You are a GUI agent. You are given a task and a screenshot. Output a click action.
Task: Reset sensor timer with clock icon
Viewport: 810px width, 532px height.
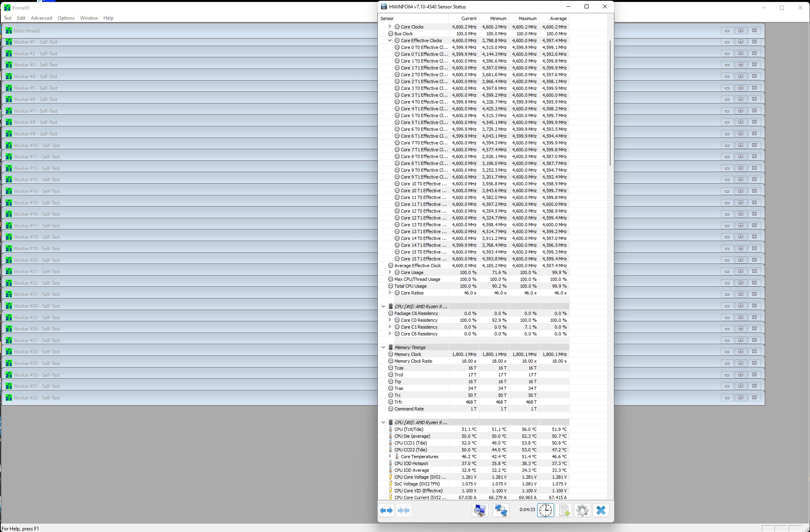coord(545,510)
